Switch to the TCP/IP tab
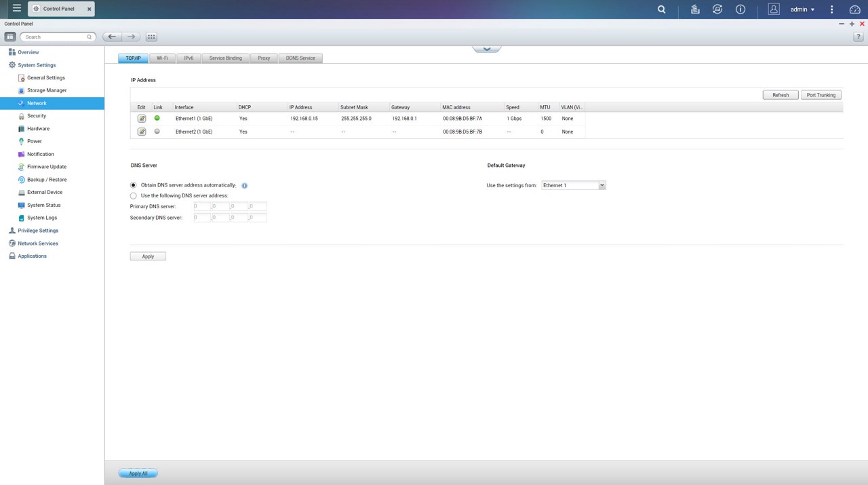The image size is (868, 485). (133, 58)
